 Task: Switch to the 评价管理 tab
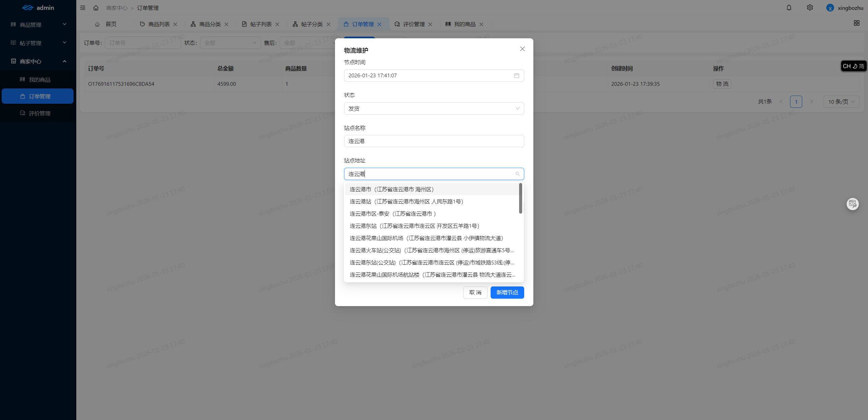[x=413, y=24]
